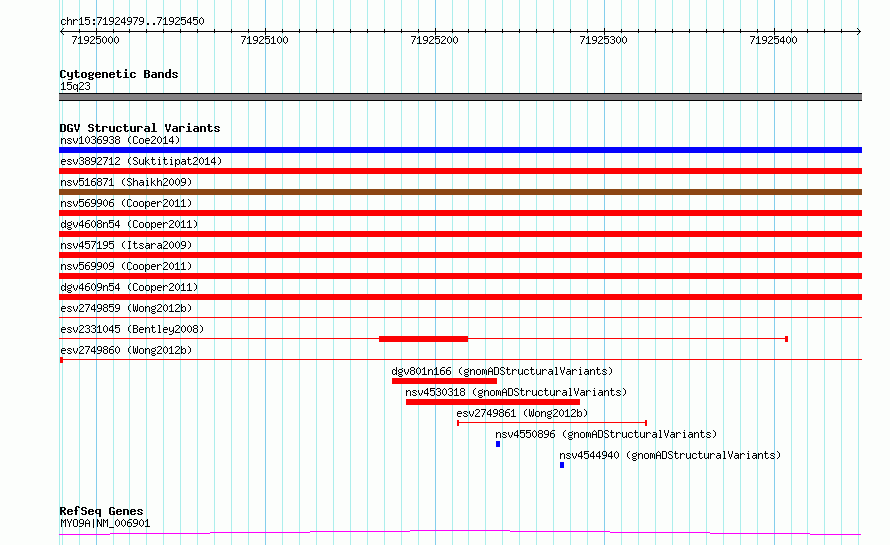Select the gray 15q23 cytogenetic band bar
Screen dimensions: 890x545
pos(460,97)
